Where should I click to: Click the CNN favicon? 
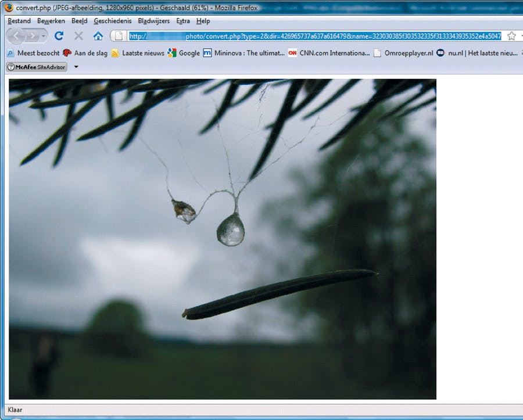click(292, 53)
